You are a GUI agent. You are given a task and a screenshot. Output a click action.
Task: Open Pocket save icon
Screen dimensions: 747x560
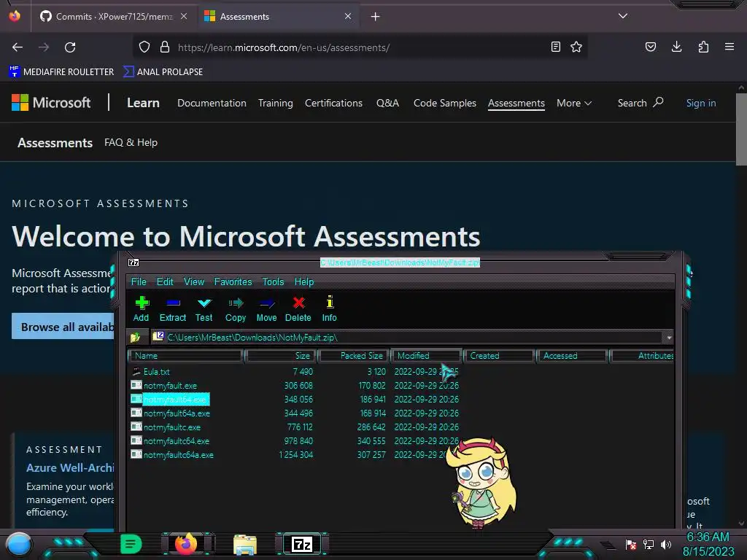(x=651, y=47)
